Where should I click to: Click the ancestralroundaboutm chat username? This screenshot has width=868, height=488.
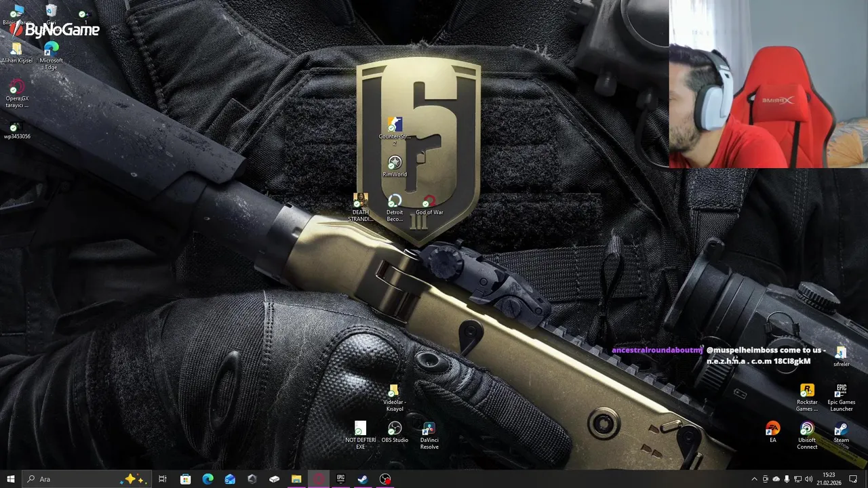tap(657, 350)
